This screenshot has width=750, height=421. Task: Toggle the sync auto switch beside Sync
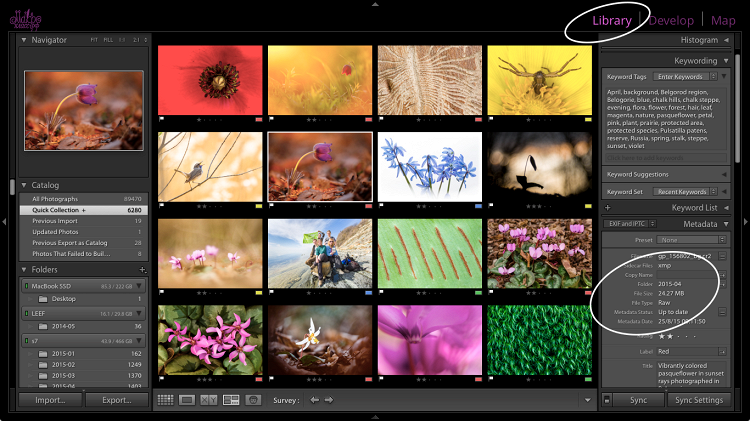607,400
